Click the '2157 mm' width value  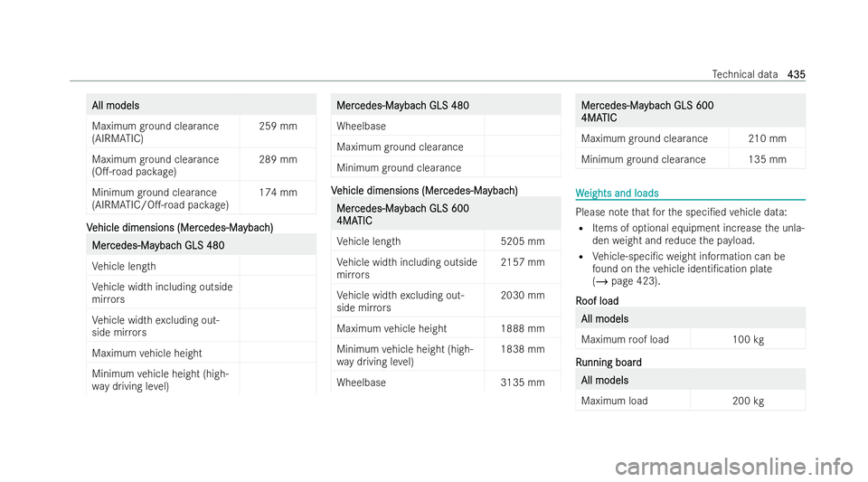coord(523,262)
